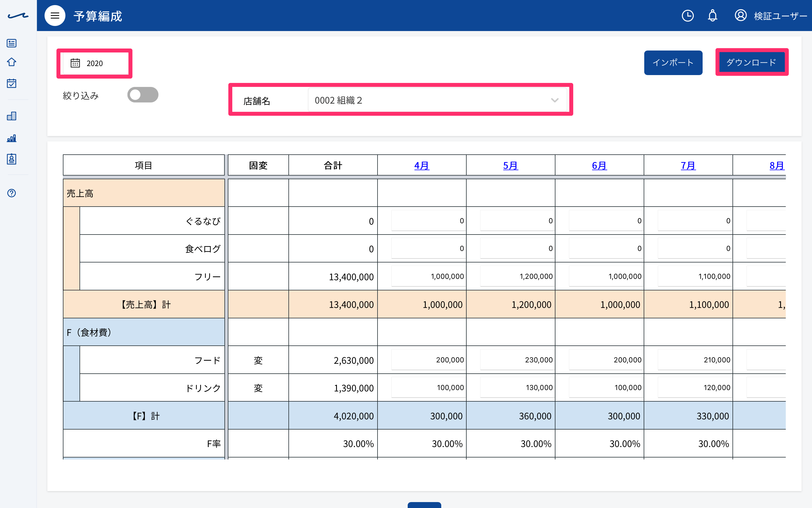Viewport: 812px width, 508px height.
Task: Open the staff badge icon in the sidebar
Action: (12, 159)
